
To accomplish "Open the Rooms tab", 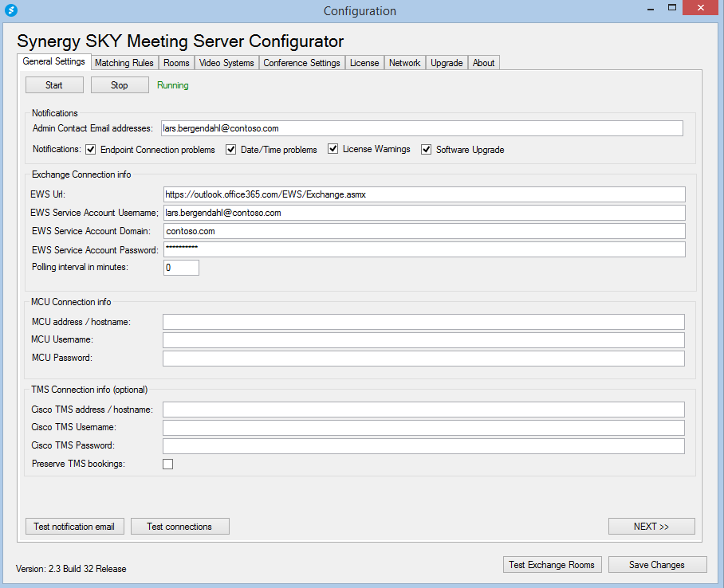I will point(176,63).
